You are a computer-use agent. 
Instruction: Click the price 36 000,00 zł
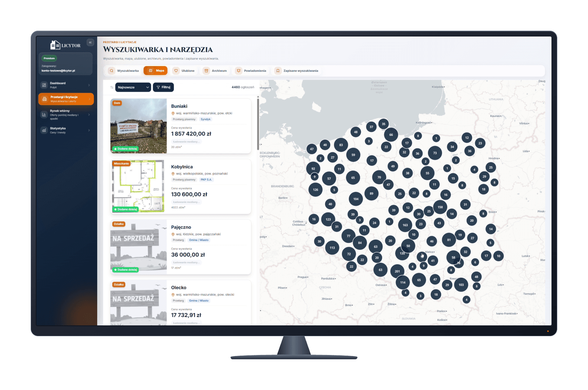pyautogui.click(x=188, y=255)
